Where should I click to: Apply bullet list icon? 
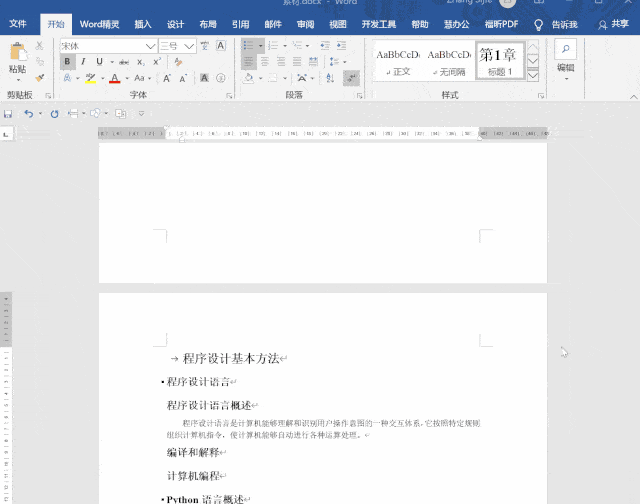(x=248, y=45)
